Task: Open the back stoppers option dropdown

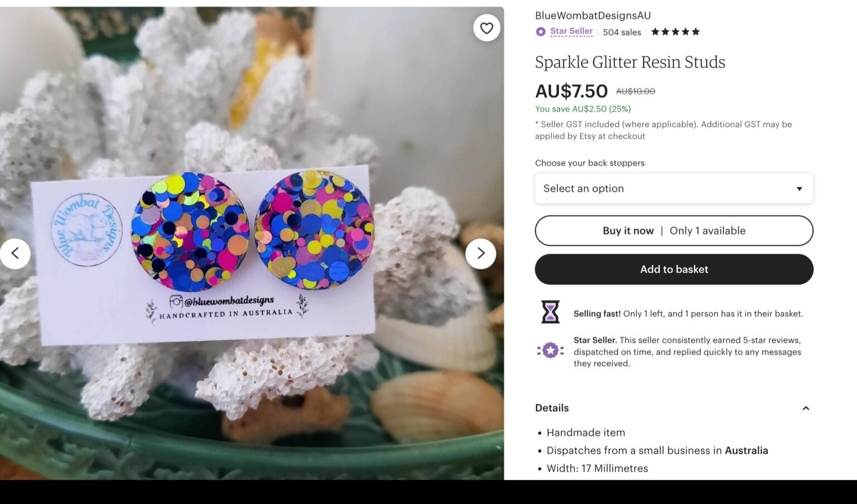Action: tap(673, 188)
